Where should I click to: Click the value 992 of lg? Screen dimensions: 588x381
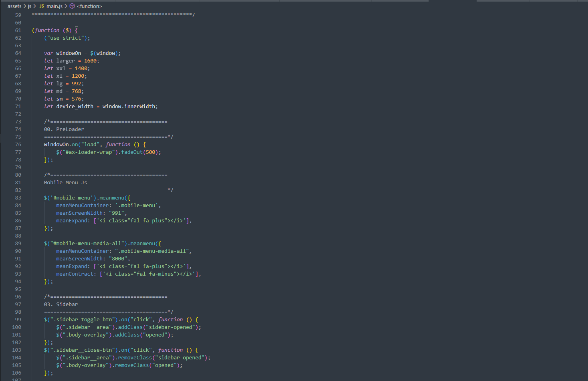click(x=76, y=84)
